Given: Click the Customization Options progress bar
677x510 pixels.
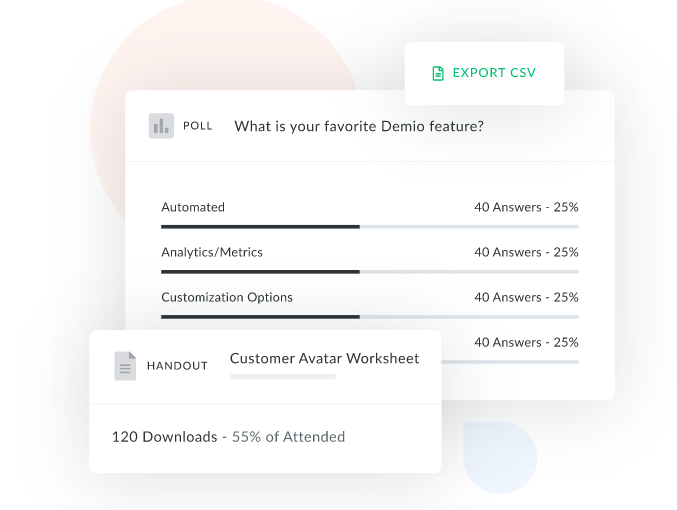Looking at the screenshot, I should point(369,317).
